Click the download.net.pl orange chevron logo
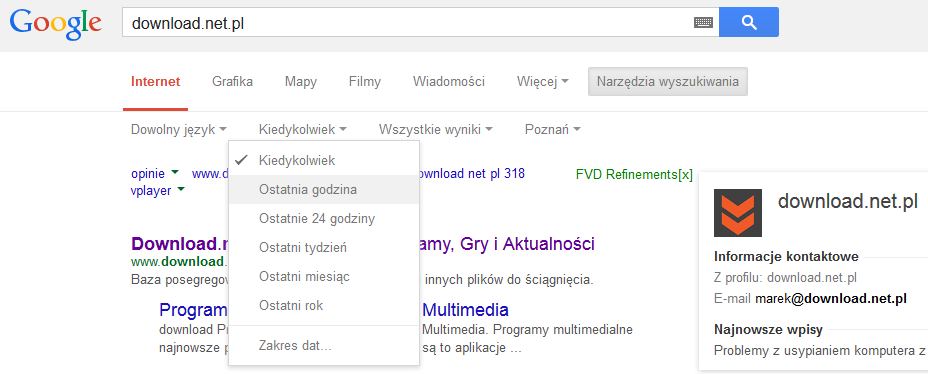The height and width of the screenshot is (374, 928). point(738,213)
